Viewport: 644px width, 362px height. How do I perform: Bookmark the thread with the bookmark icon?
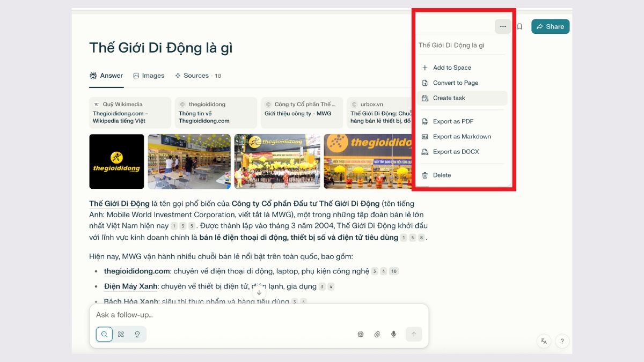coord(519,26)
